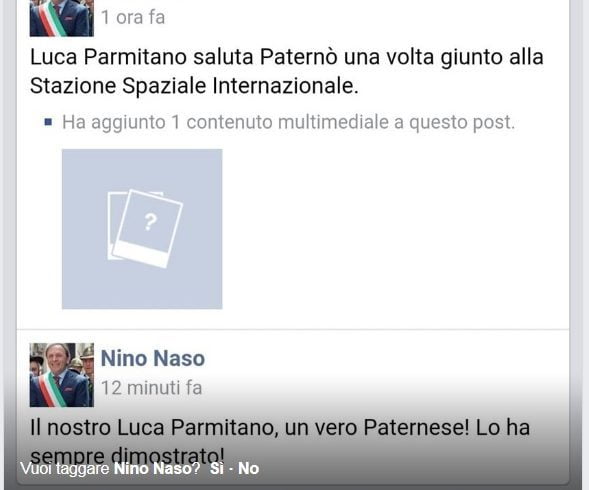Open the mayor's avatar above "1 ora fa"
The image size is (589, 490).
(62, 18)
